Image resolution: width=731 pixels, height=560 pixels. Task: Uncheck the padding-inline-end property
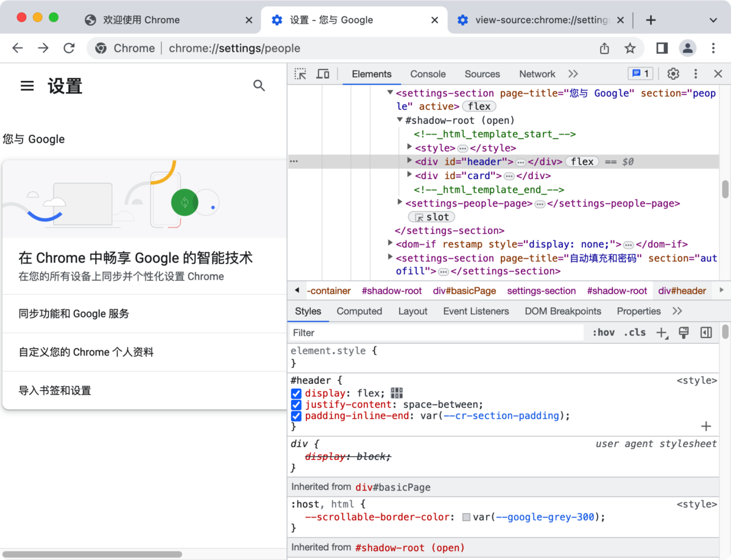pos(296,416)
